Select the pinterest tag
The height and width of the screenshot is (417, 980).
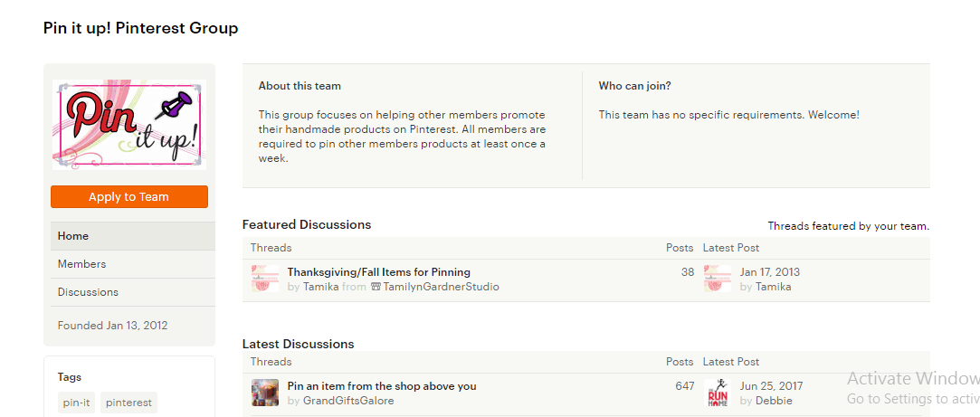pos(128,403)
